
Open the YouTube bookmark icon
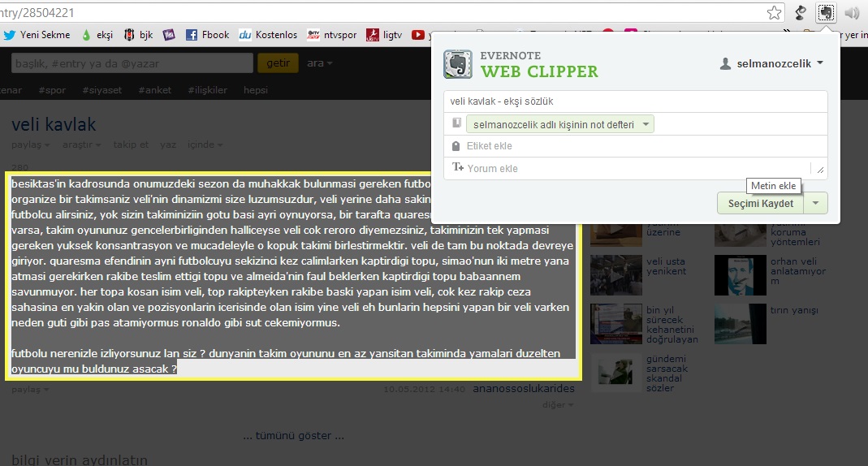tap(418, 35)
